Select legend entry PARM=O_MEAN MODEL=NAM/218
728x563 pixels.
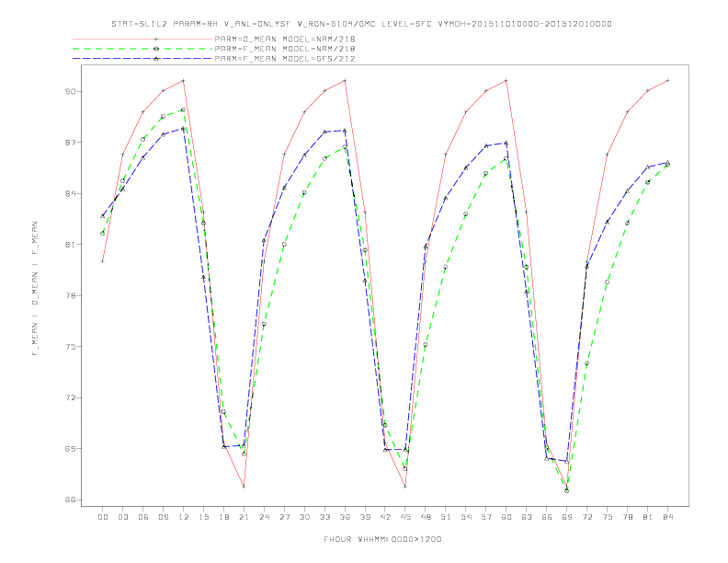point(285,39)
